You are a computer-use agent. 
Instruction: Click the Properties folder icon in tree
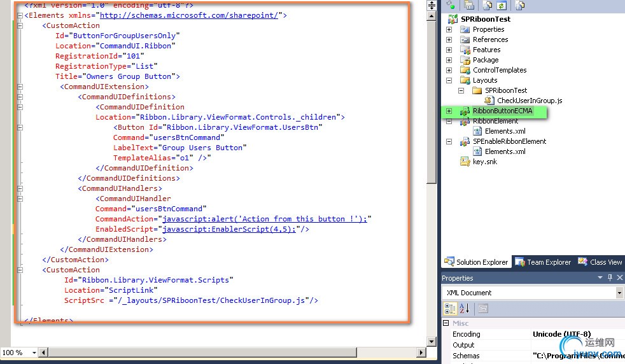465,29
